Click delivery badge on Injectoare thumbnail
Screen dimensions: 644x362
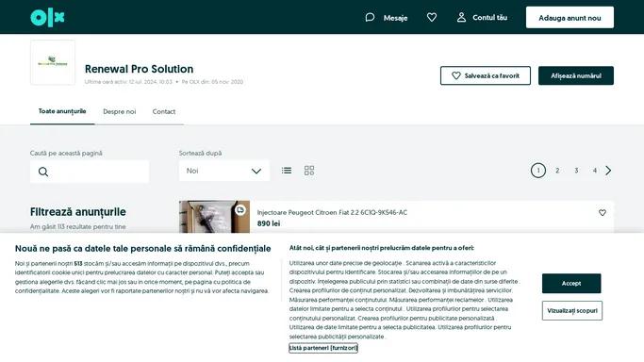[240, 210]
